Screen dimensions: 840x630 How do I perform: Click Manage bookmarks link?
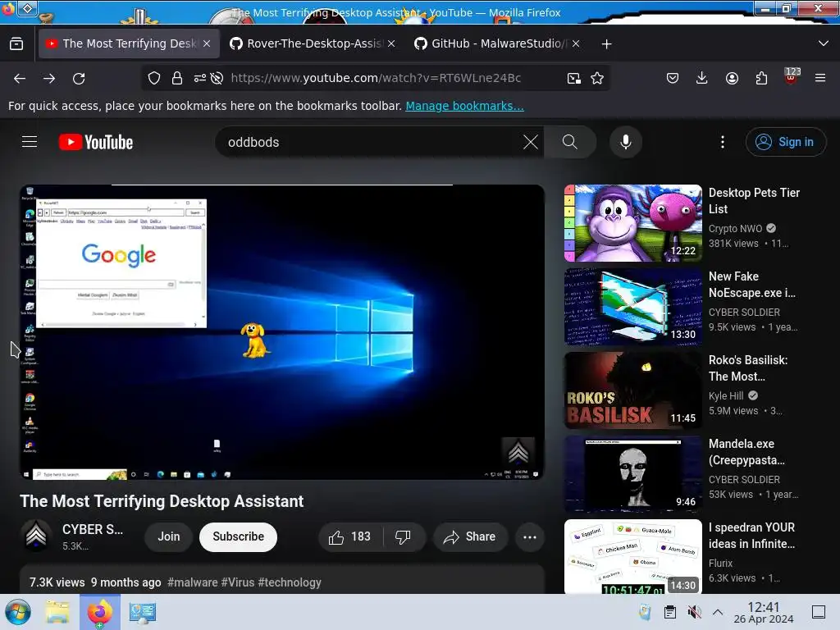click(464, 106)
